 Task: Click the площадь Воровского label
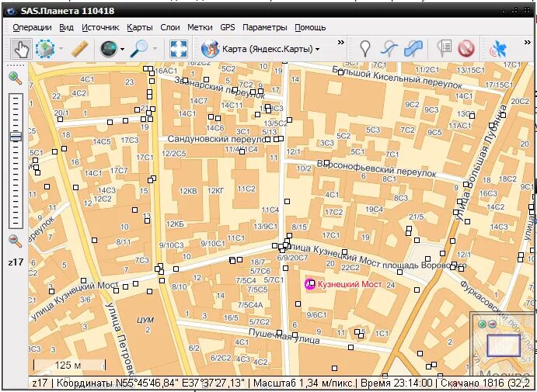pyautogui.click(x=424, y=265)
